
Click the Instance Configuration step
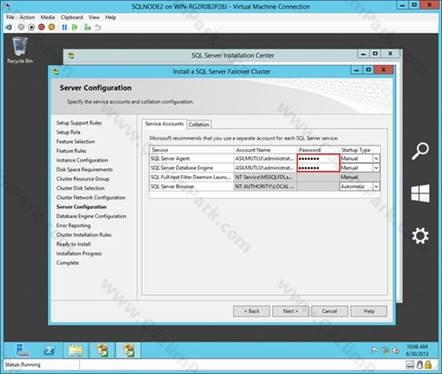(x=82, y=160)
